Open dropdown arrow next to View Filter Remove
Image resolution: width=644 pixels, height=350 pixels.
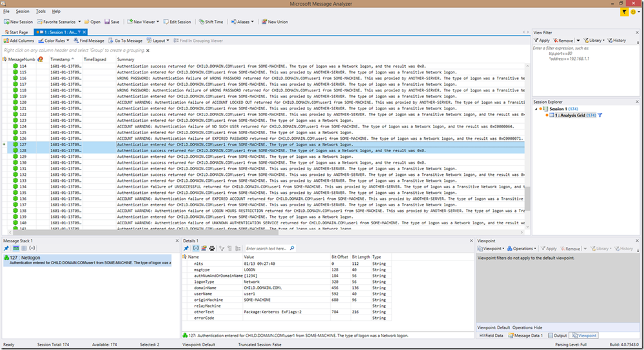(x=578, y=41)
